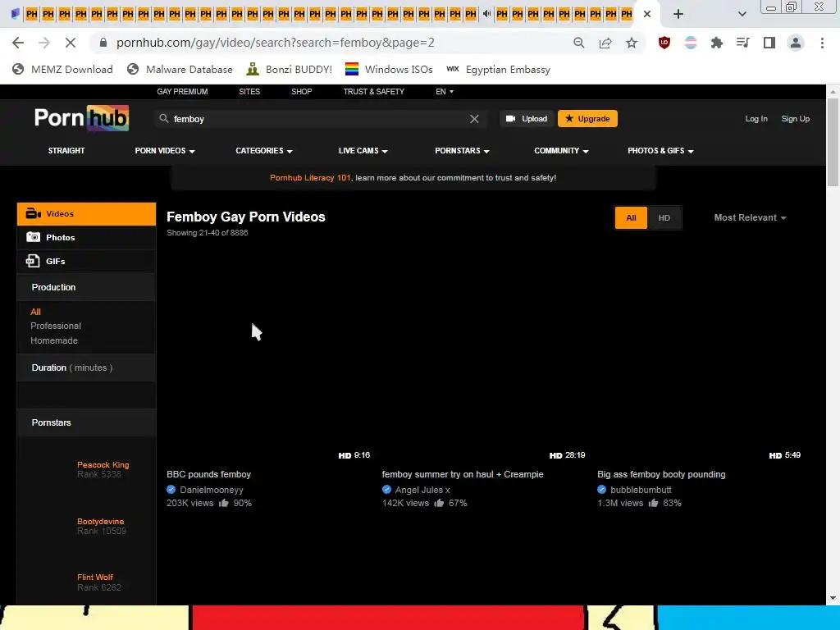Click the site logo to go home
The height and width of the screenshot is (630, 840).
coord(81,118)
